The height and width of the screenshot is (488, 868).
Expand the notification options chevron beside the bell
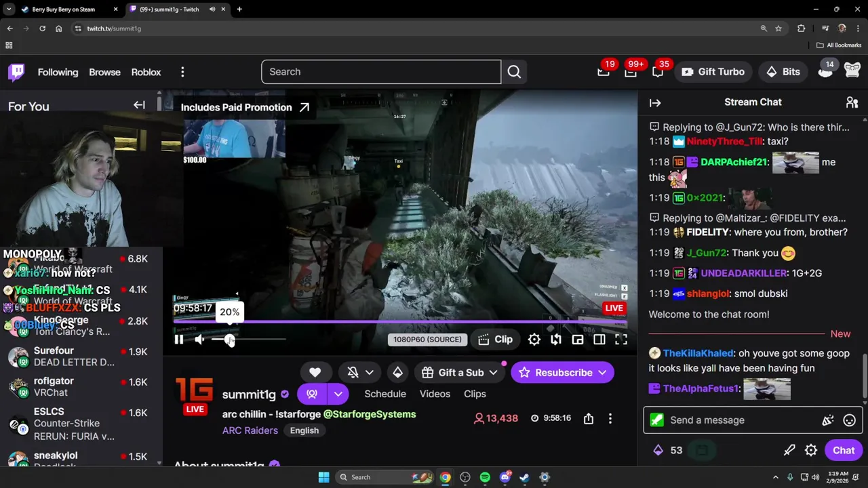click(x=370, y=372)
